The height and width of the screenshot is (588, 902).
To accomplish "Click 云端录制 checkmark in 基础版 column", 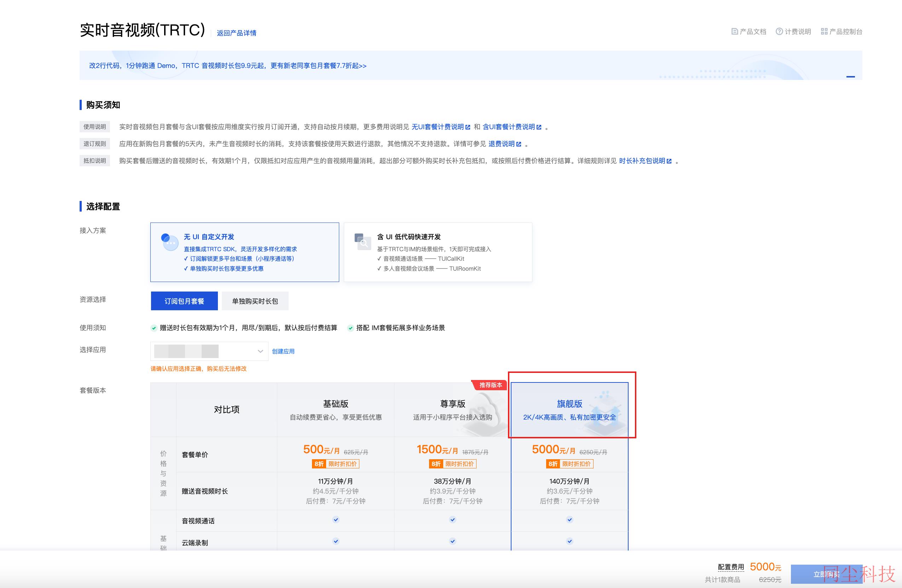I will click(336, 541).
